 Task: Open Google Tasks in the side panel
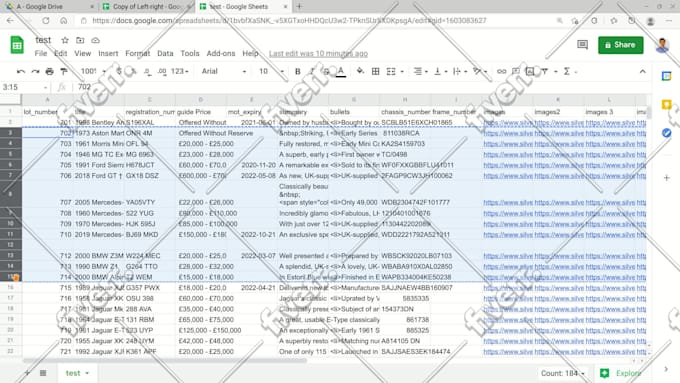point(667,133)
